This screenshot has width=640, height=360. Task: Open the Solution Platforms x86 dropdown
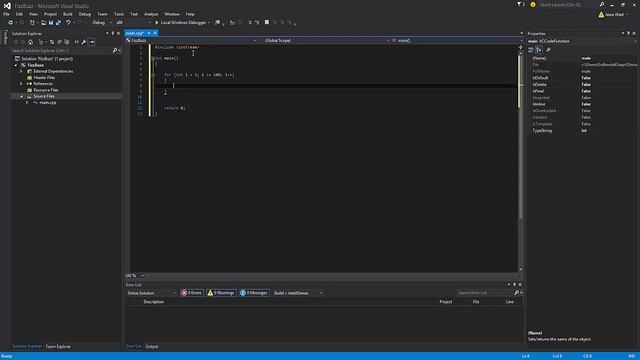pos(133,22)
